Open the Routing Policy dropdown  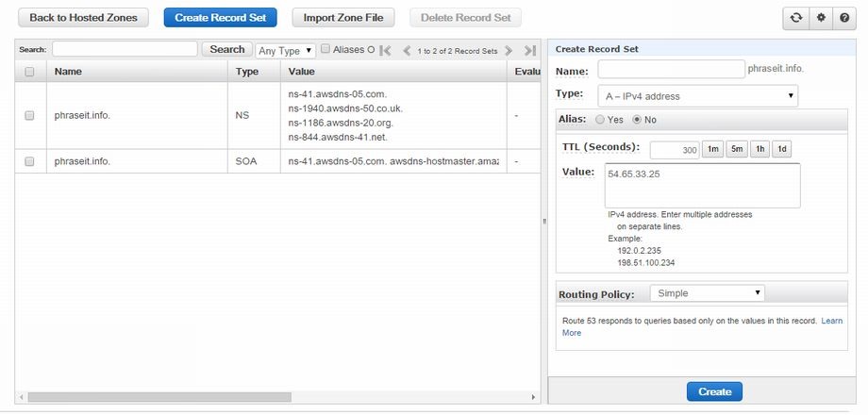point(707,293)
